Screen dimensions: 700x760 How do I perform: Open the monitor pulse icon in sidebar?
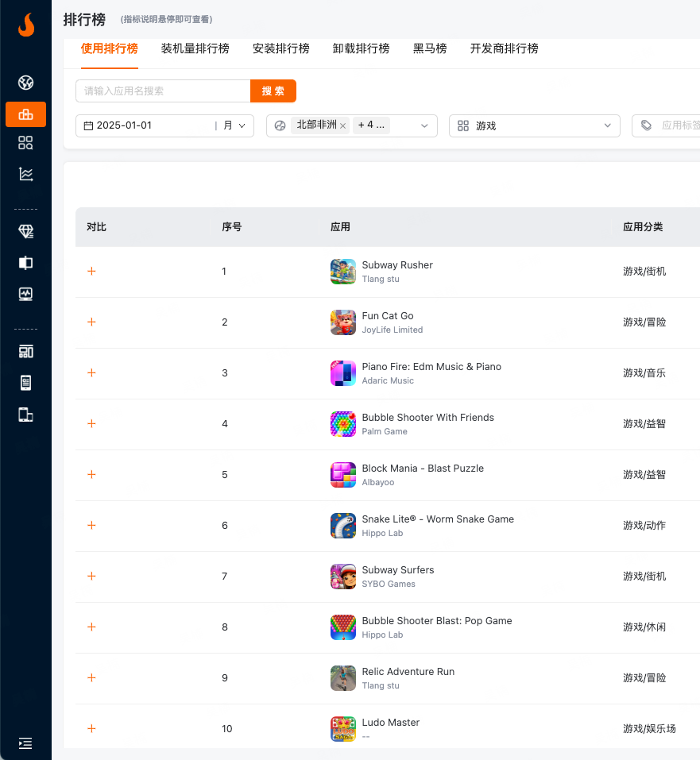coord(25,294)
